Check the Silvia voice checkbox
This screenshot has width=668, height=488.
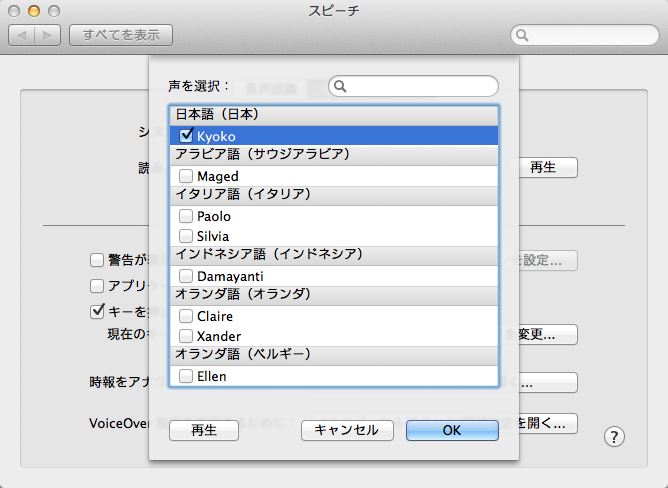[186, 236]
